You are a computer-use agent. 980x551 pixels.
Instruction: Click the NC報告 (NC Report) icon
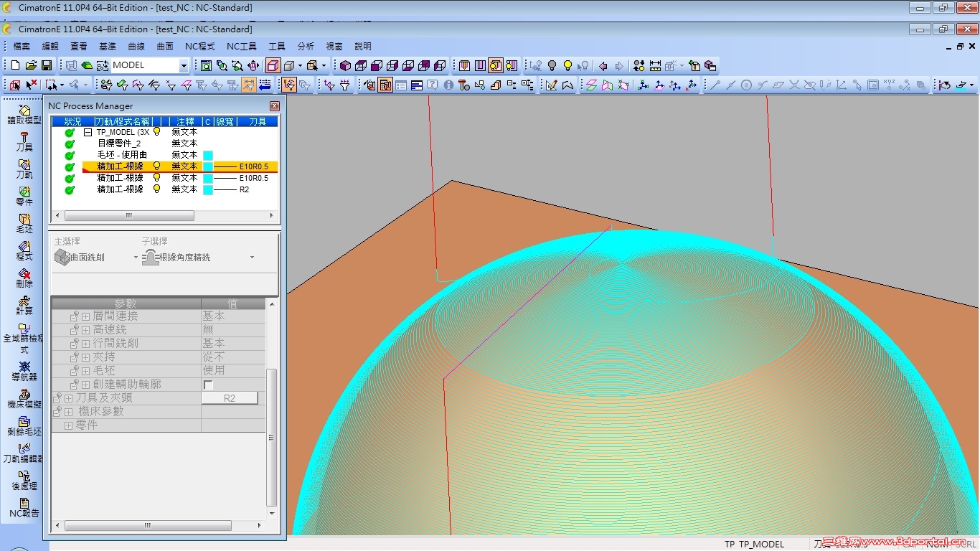tap(24, 504)
